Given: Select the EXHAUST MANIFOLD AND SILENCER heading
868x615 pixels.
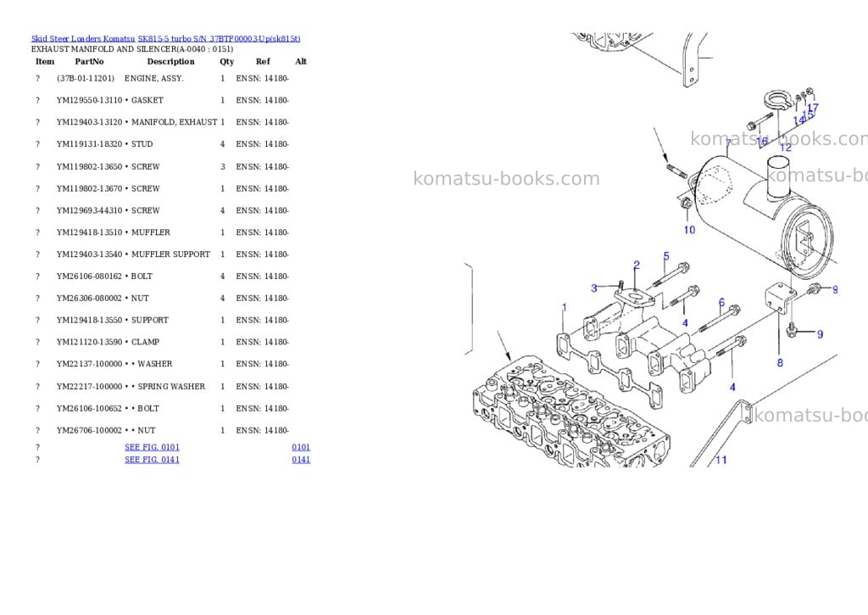Looking at the screenshot, I should [x=131, y=48].
